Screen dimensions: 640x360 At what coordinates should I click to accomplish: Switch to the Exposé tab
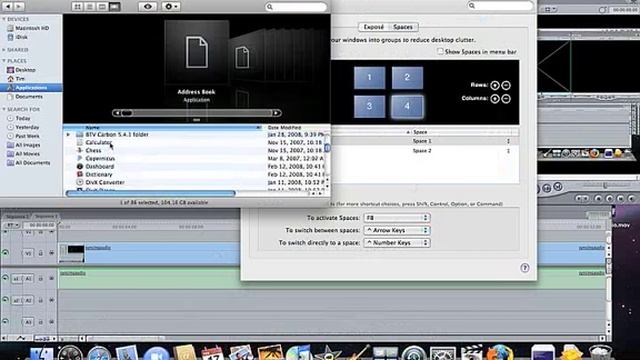pos(373,27)
